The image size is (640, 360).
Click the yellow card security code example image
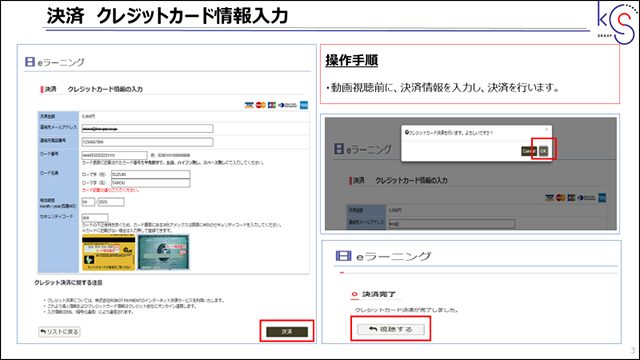[109, 252]
